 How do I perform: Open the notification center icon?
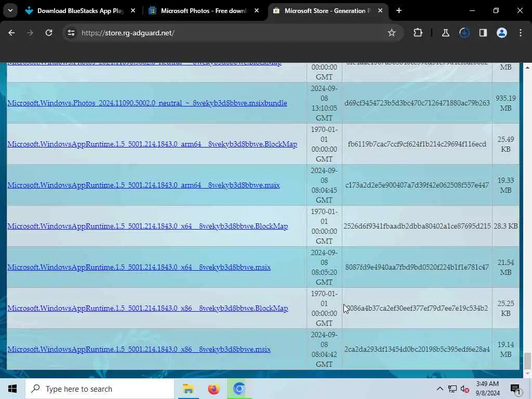click(x=515, y=389)
